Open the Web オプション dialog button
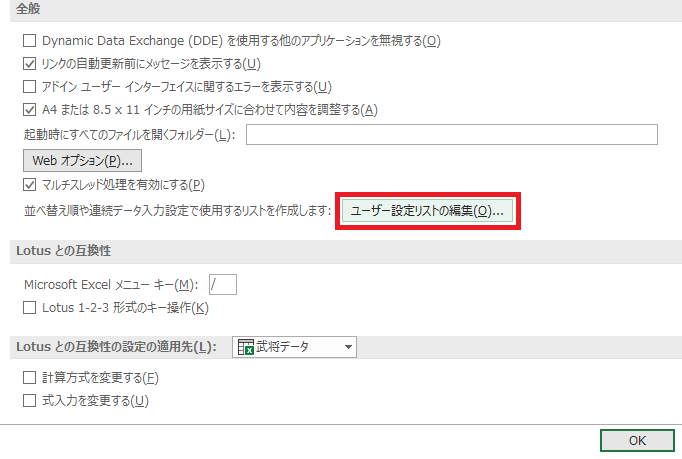Viewport: 682px width, 459px height. 82,161
